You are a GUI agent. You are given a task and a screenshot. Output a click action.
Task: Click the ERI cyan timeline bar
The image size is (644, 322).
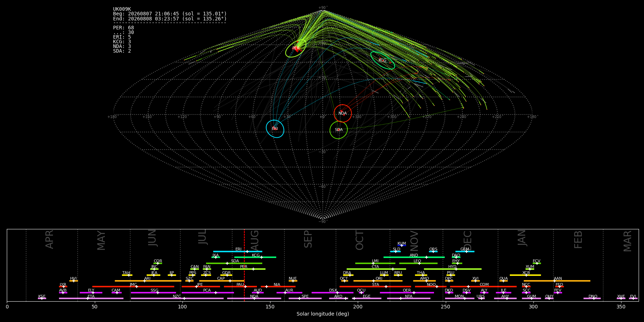[238, 252]
